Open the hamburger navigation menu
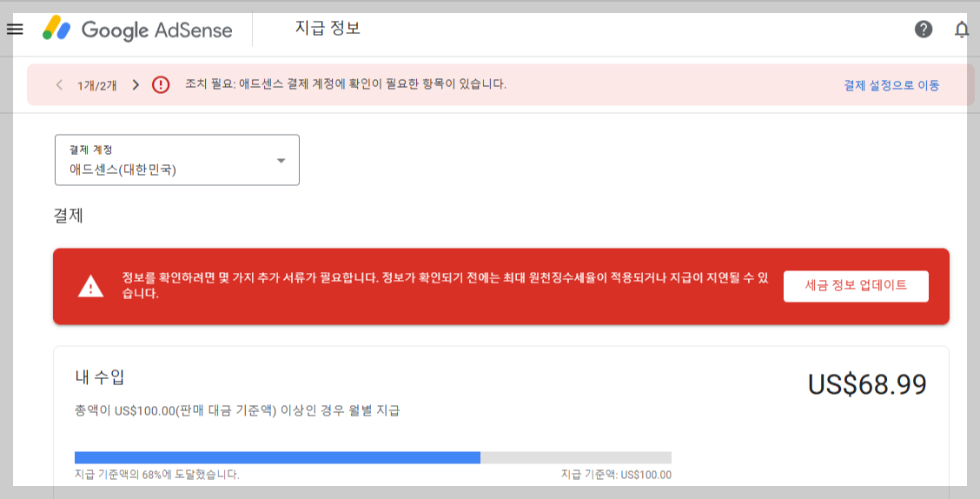This screenshot has height=499, width=980. (15, 30)
